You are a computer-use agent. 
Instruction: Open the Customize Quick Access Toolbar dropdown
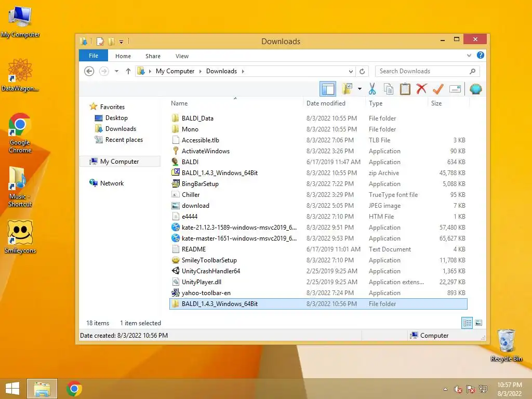pyautogui.click(x=121, y=42)
